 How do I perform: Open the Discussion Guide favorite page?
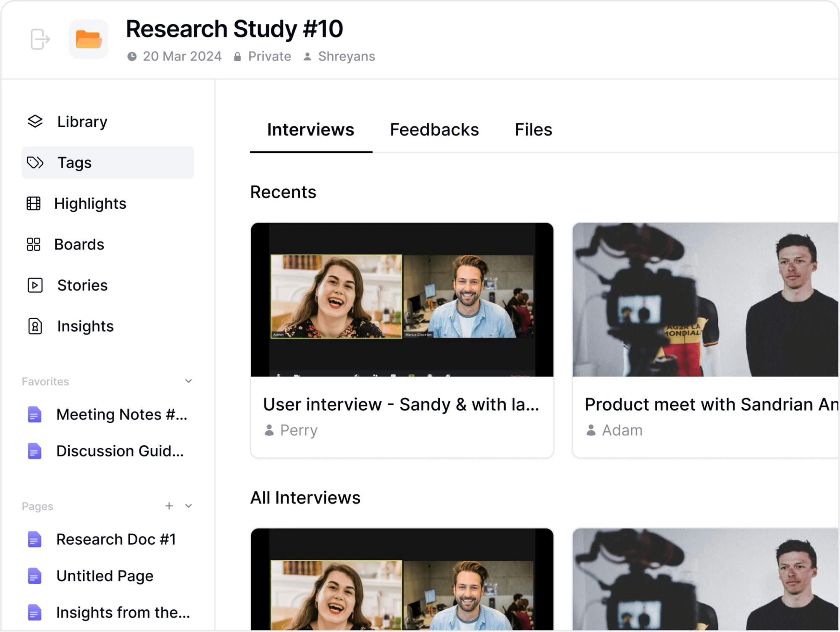[120, 451]
